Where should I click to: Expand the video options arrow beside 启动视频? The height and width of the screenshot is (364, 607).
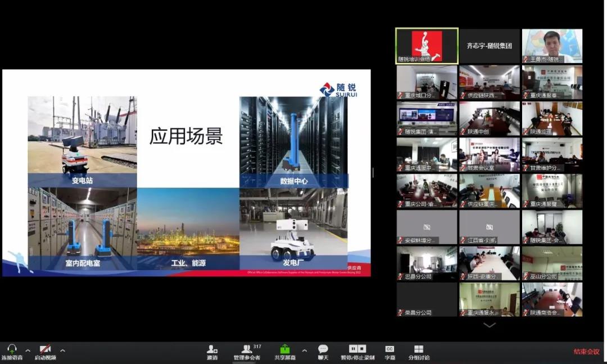coord(62,351)
